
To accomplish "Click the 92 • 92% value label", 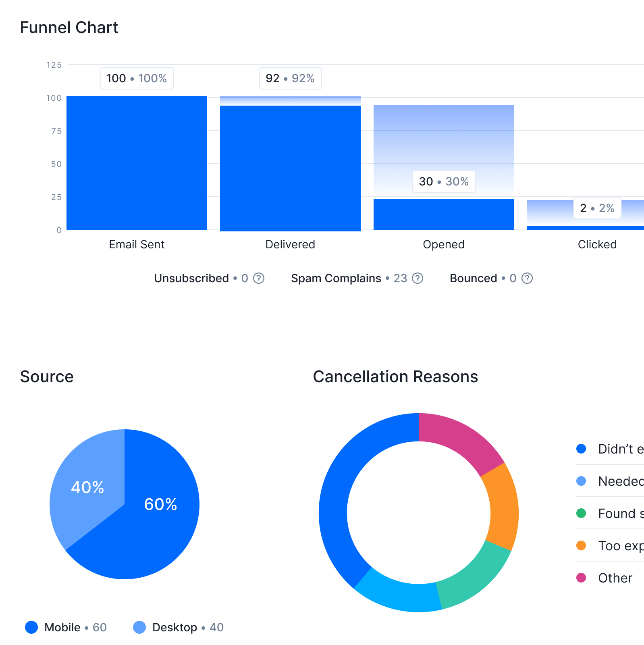I will (x=290, y=78).
